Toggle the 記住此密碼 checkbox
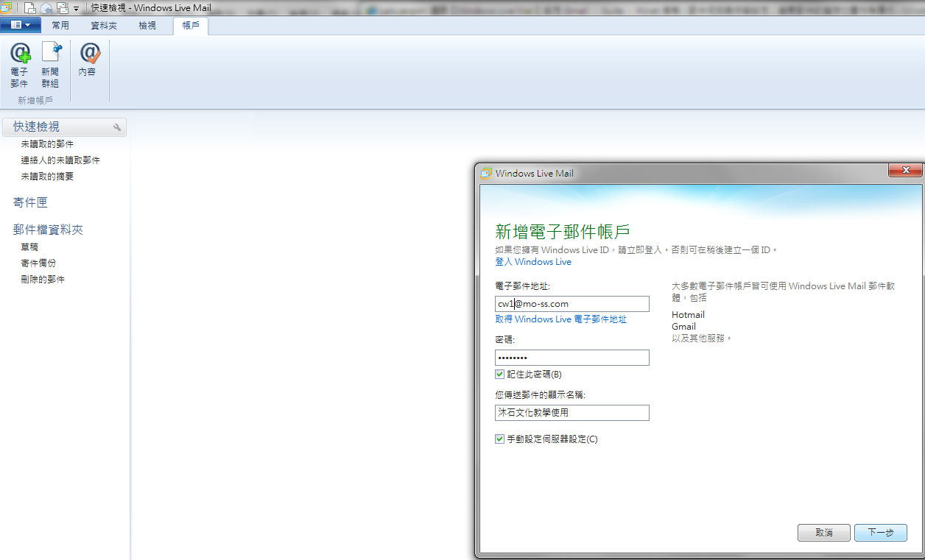The image size is (925, 560). [x=500, y=375]
